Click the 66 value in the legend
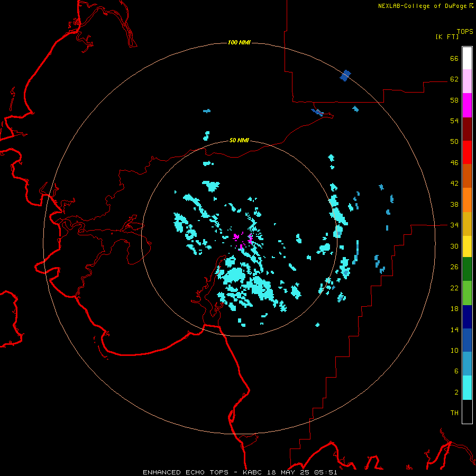The height and width of the screenshot is (476, 476). (x=454, y=59)
